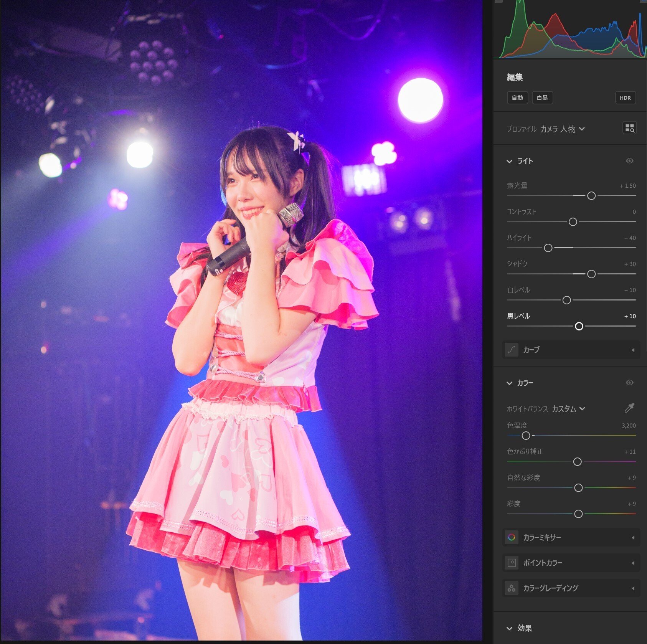Toggle visibility eye for カラー panel
Screen dimensions: 647x644
click(629, 383)
